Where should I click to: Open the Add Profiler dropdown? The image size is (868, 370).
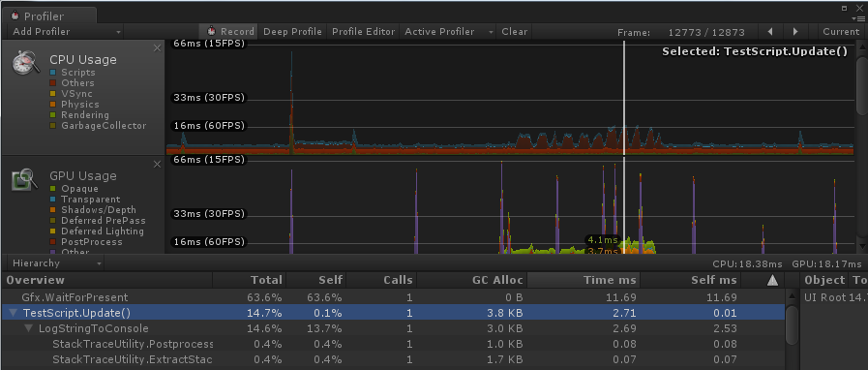point(66,32)
